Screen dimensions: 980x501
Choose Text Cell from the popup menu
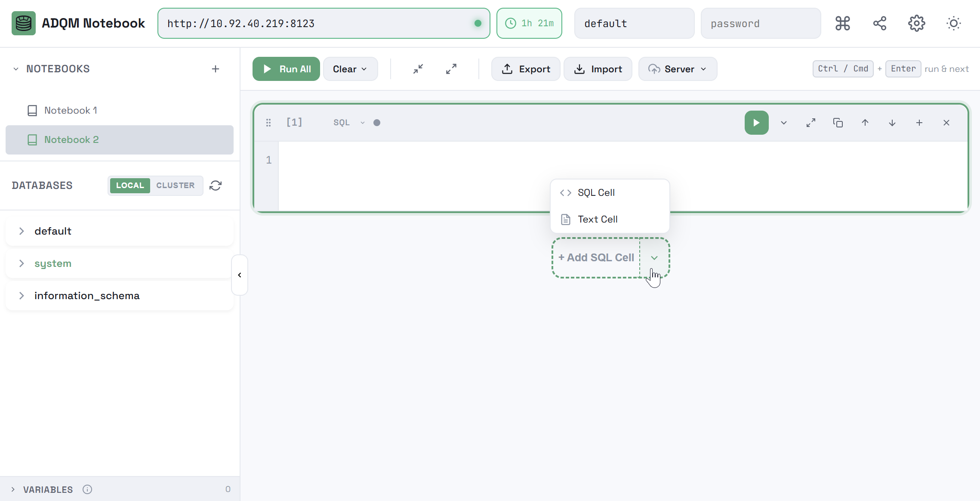(597, 220)
